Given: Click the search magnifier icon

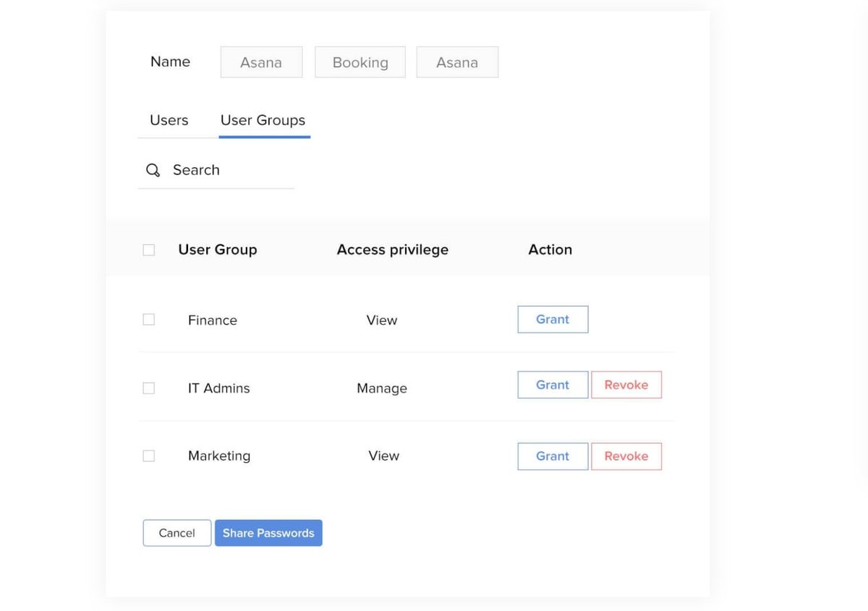Looking at the screenshot, I should tap(153, 169).
